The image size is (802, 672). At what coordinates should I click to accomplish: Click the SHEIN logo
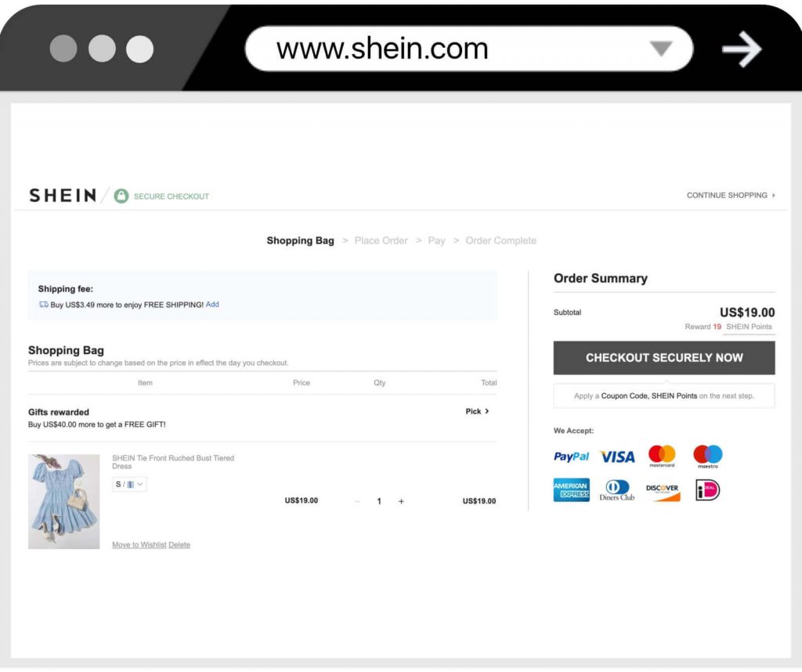62,195
